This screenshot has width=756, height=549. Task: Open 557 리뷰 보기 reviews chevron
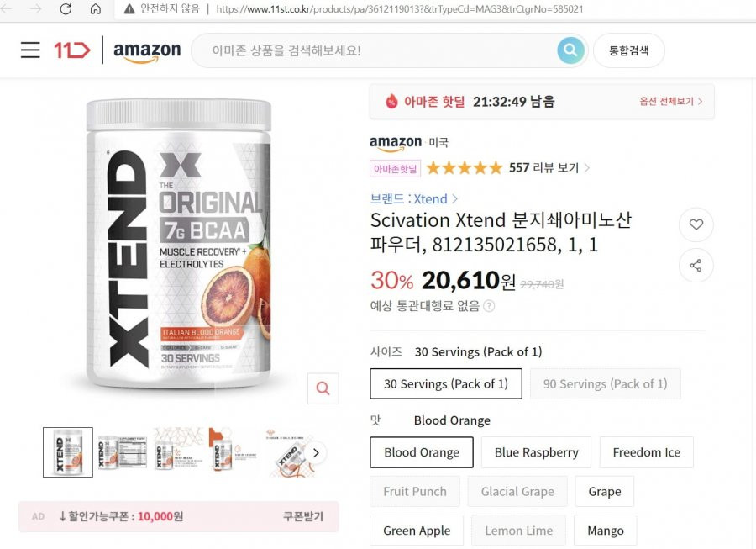[x=587, y=168]
